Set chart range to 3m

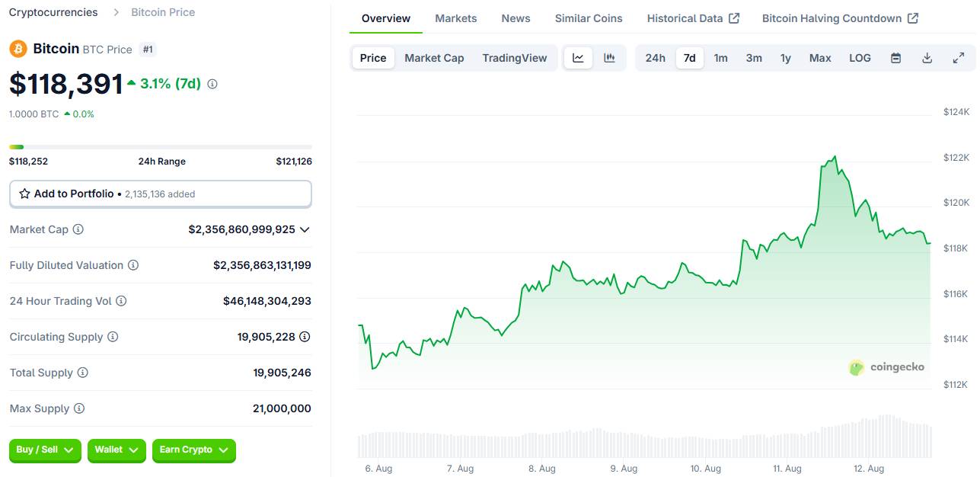point(754,58)
